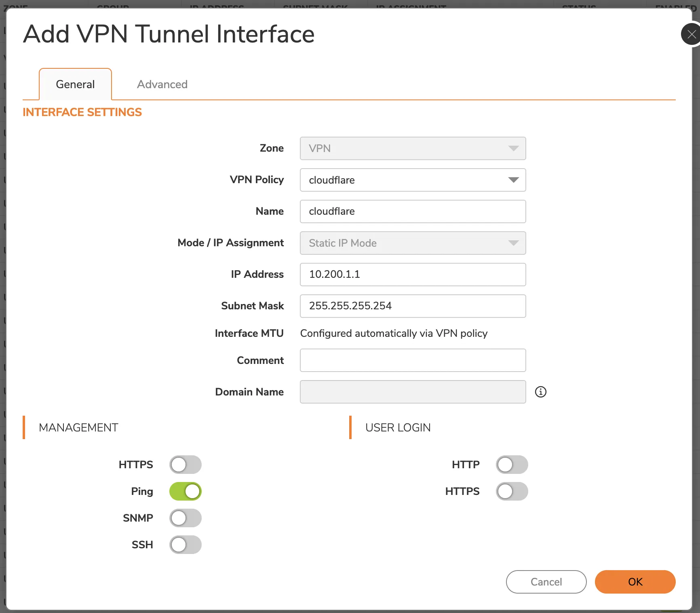Edit the IP Address field
This screenshot has width=700, height=613.
coord(412,274)
